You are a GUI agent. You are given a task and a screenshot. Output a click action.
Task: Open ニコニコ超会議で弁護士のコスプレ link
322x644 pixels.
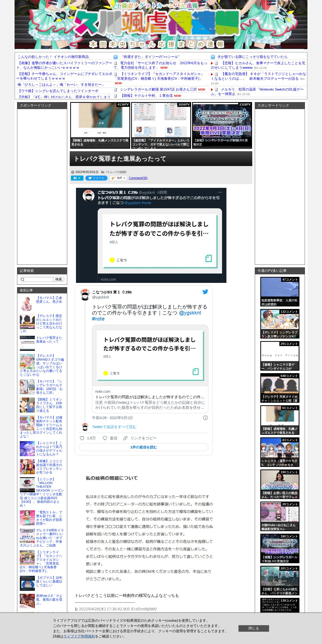(x=49, y=467)
